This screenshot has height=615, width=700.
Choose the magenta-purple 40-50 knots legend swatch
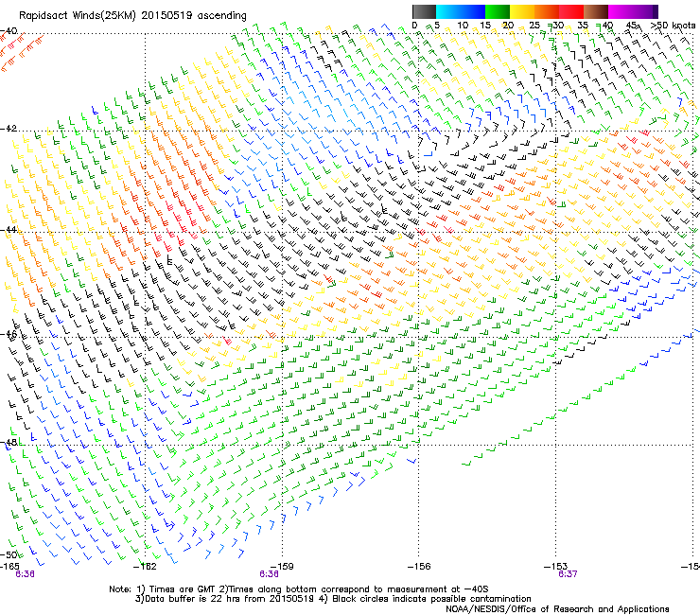click(633, 11)
